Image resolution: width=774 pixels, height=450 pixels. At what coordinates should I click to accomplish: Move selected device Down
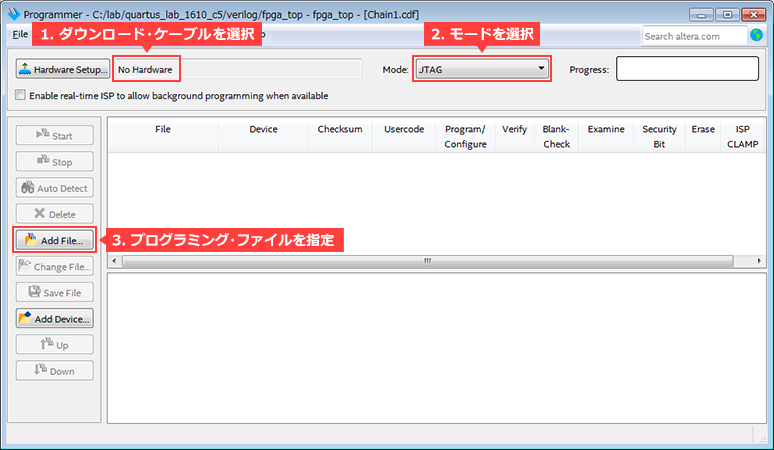click(55, 371)
